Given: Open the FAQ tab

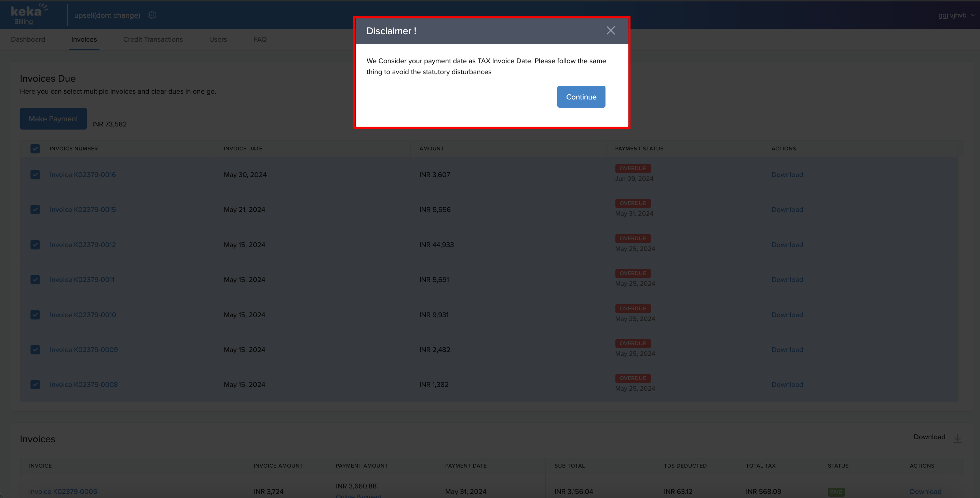Looking at the screenshot, I should tap(260, 40).
